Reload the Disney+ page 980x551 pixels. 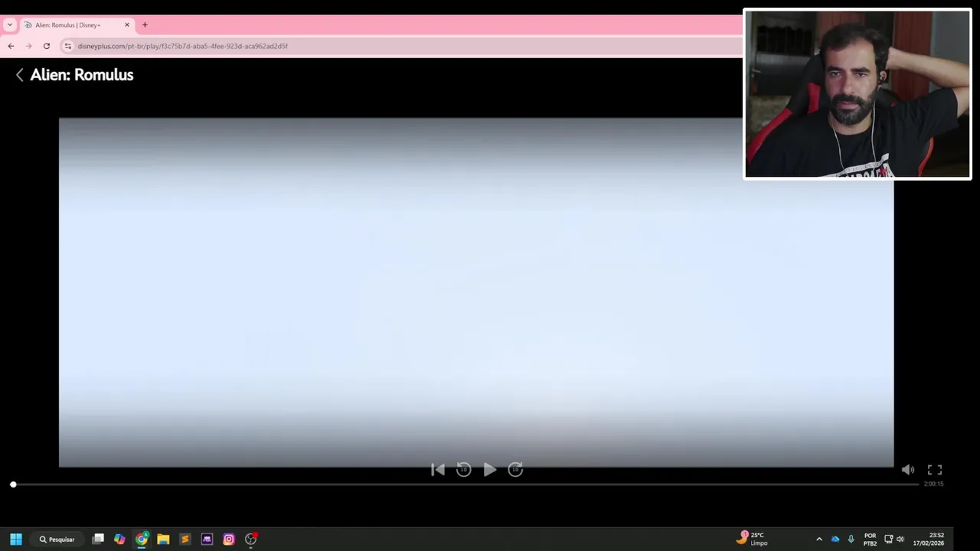pyautogui.click(x=47, y=46)
